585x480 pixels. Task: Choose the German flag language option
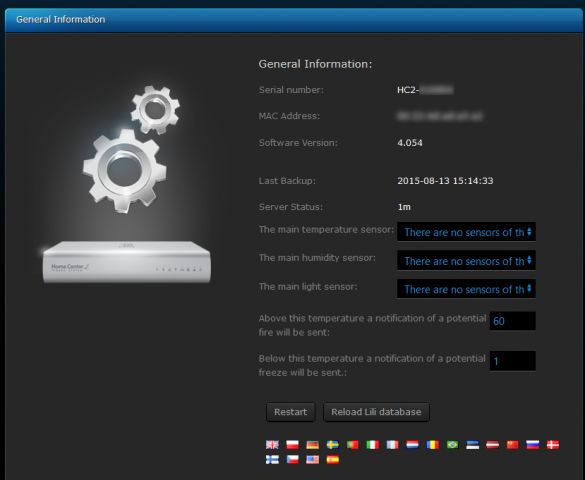click(x=313, y=445)
